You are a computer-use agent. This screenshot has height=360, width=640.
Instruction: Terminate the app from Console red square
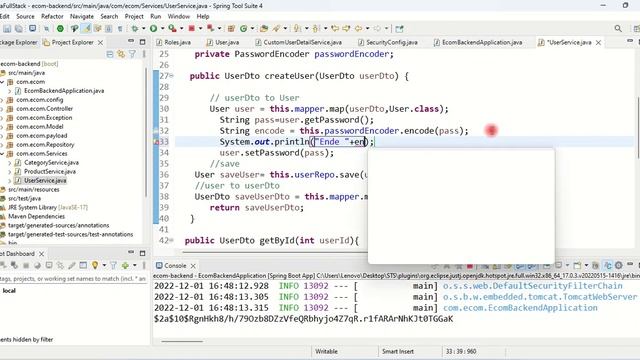pos(470,266)
